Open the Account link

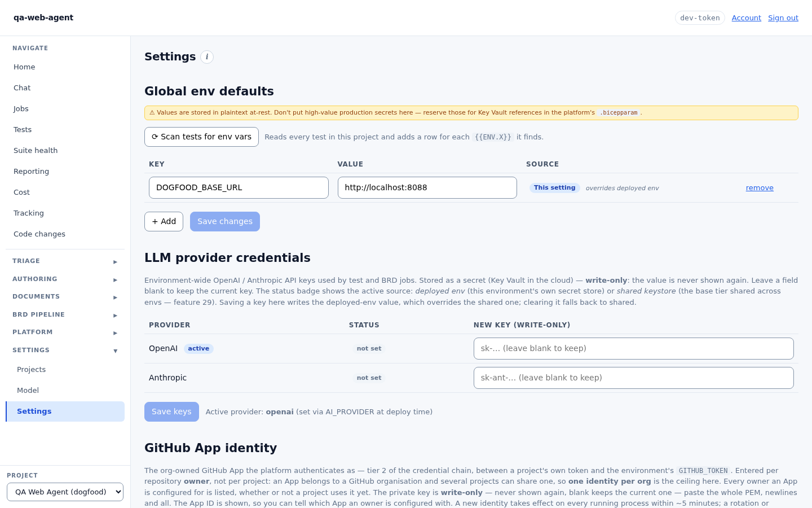[x=747, y=18]
